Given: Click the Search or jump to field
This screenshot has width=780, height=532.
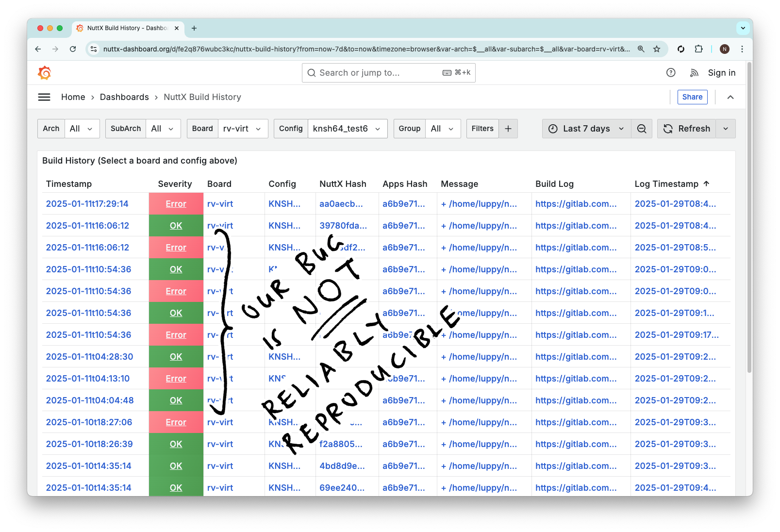Looking at the screenshot, I should [x=388, y=73].
